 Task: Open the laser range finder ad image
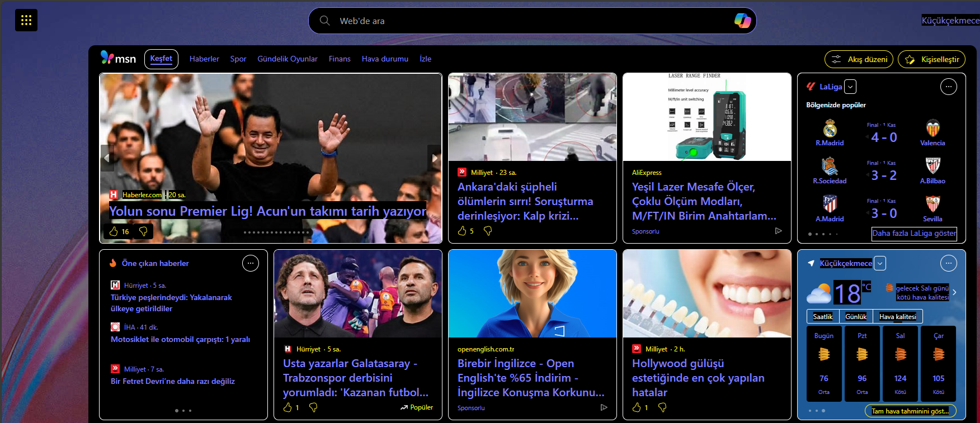[707, 117]
